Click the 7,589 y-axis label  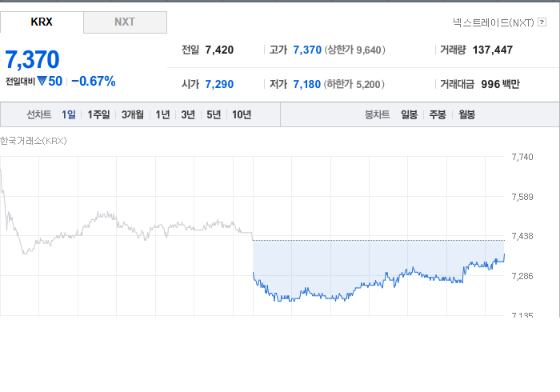click(522, 197)
